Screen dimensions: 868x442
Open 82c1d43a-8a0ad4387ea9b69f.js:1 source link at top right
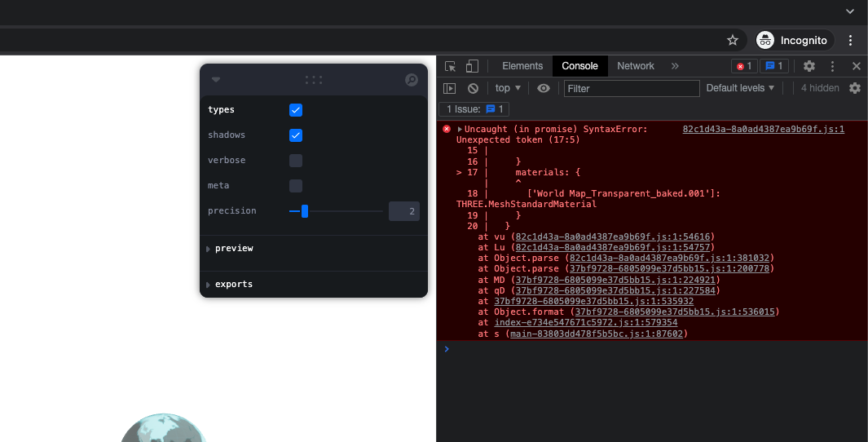[x=764, y=129]
